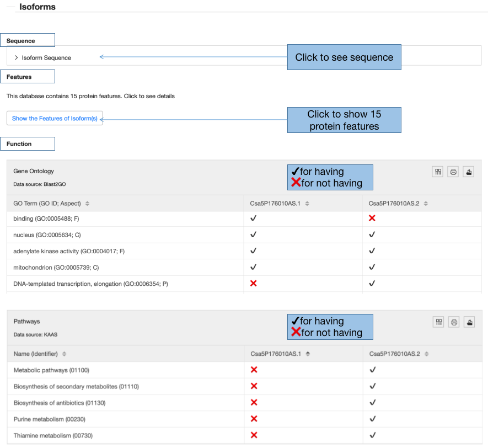The image size is (488, 448).
Task: Sort GO Term column in Gene Ontology table
Action: [x=87, y=203]
